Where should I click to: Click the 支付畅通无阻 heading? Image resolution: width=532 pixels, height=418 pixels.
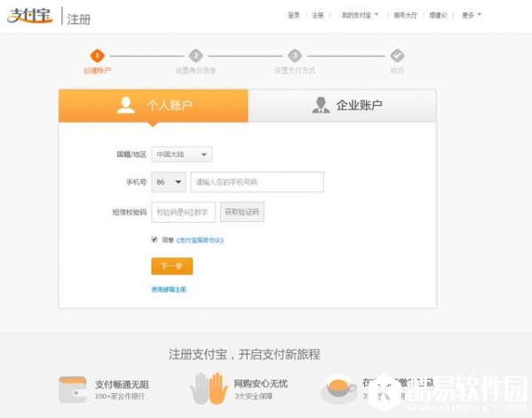coord(122,384)
